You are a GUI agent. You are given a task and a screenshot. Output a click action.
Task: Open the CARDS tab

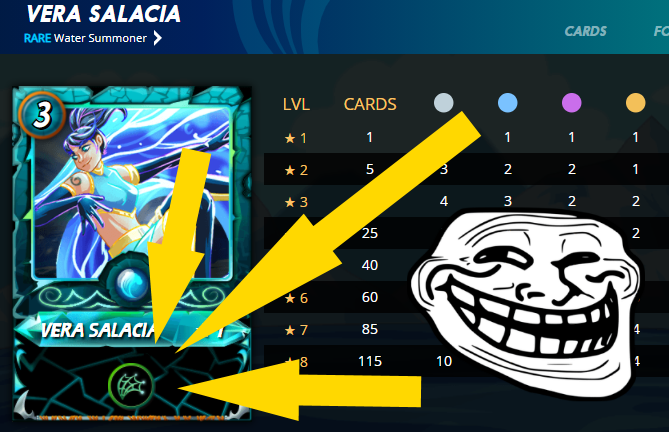585,31
